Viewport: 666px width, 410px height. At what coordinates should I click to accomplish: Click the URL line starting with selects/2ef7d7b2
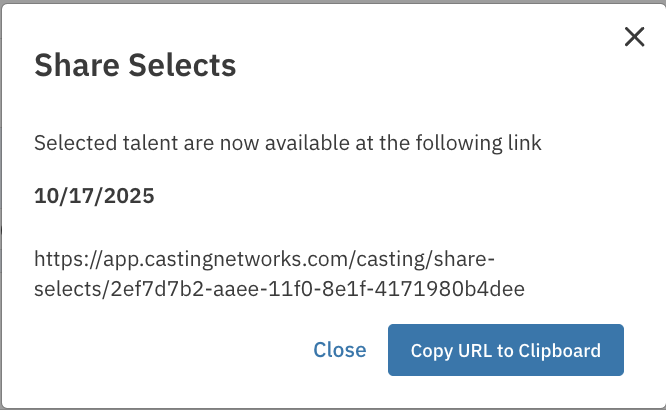click(280, 289)
